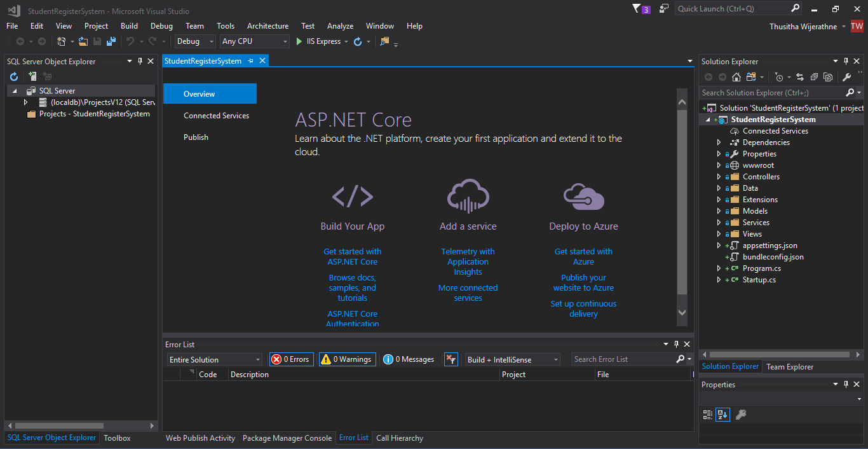Click the Search Error List field
The image size is (868, 449).
point(623,359)
